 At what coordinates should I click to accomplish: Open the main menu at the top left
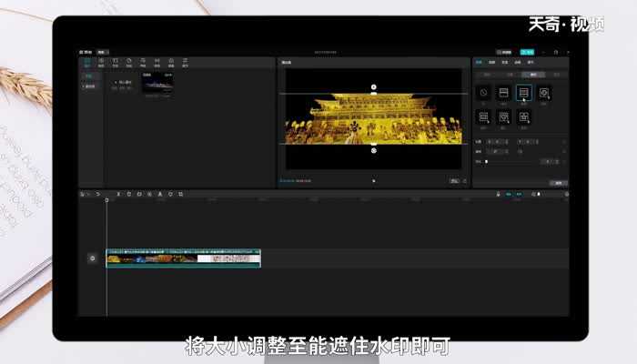tap(86, 52)
